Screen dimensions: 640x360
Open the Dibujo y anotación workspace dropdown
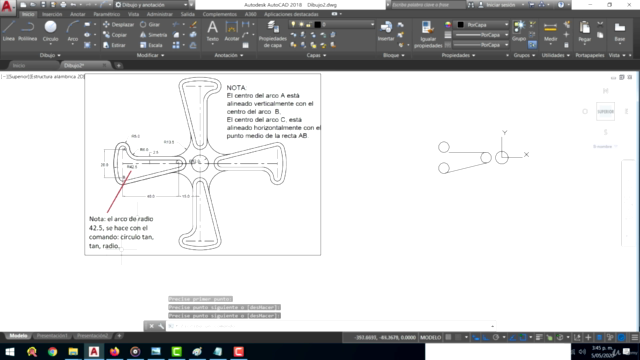click(151, 5)
